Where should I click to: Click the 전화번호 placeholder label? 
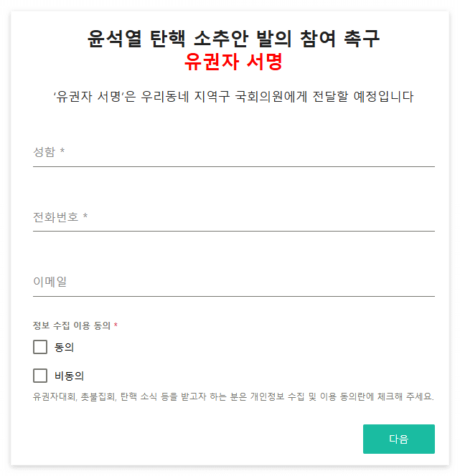coord(55,217)
